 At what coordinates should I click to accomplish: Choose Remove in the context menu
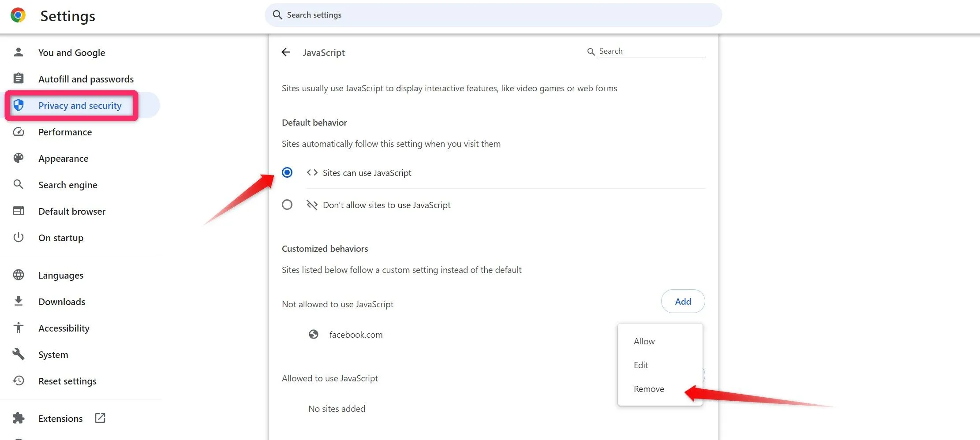(660, 389)
